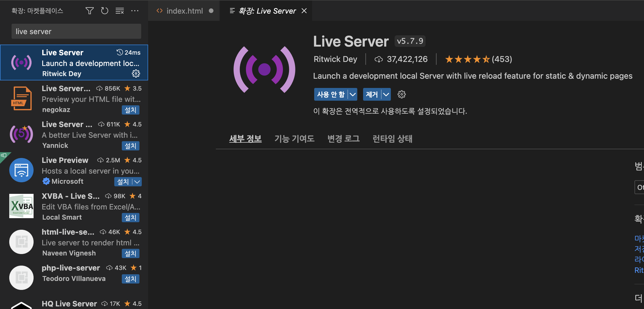Expand Live Preview 설치 dropdown arrow
Image resolution: width=644 pixels, height=309 pixels.
tap(137, 182)
